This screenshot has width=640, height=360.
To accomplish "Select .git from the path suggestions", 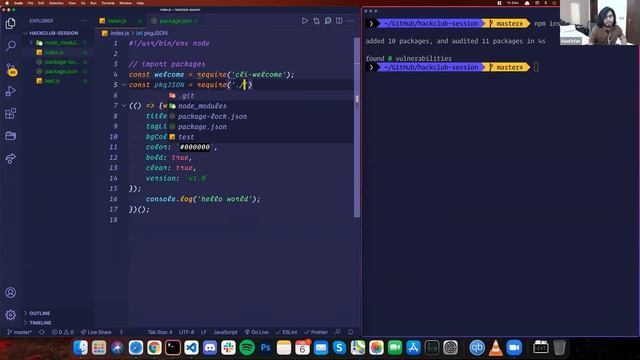I will tap(261, 96).
